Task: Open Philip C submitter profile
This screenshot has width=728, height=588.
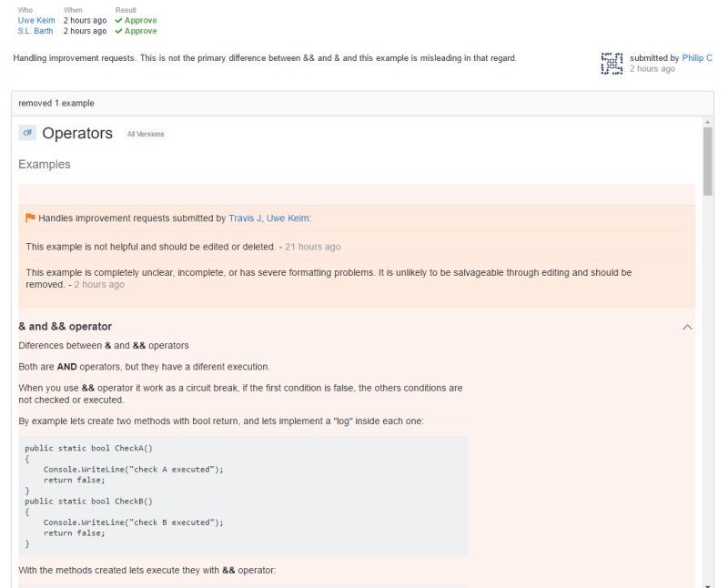Action: click(697, 58)
